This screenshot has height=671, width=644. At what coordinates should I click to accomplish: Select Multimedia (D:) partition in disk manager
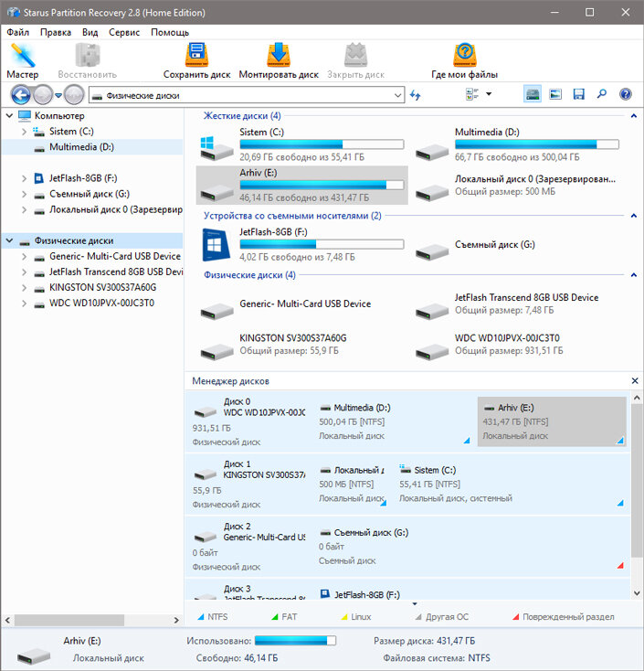[394, 421]
